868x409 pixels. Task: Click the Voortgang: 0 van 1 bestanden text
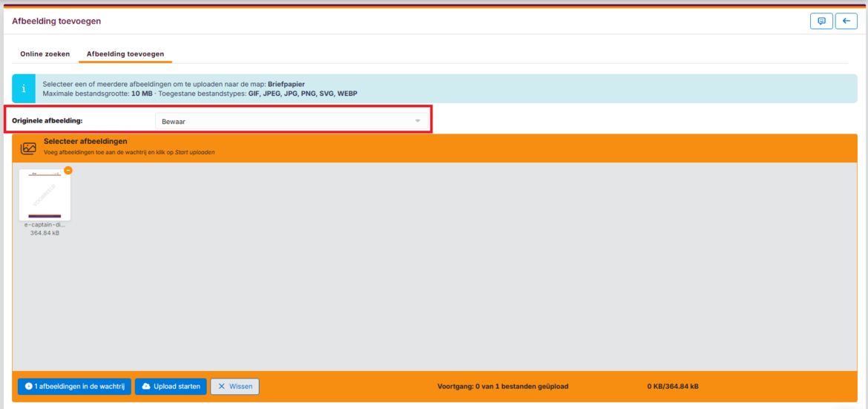[x=503, y=386]
